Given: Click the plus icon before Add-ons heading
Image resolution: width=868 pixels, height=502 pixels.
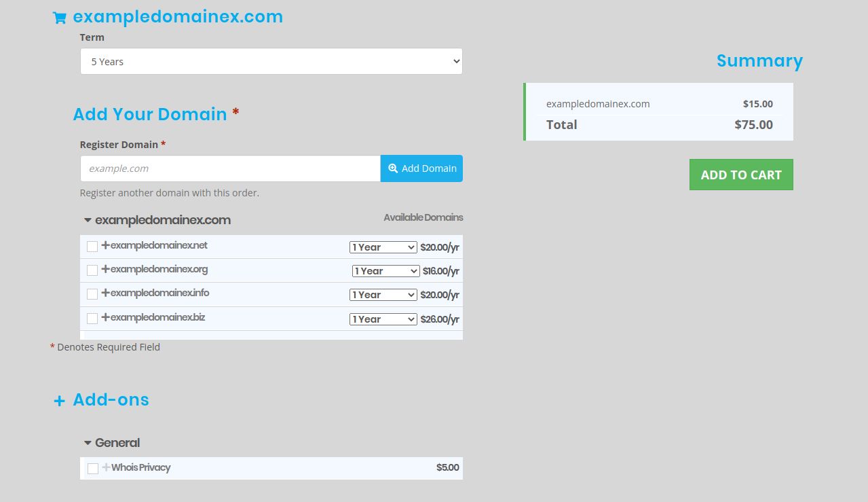Looking at the screenshot, I should [x=59, y=401].
